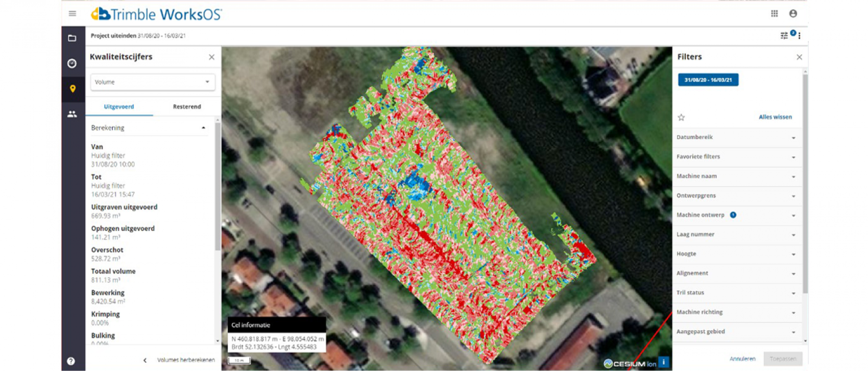868x371 pixels.
Task: Switch to the Resterend tab
Action: [x=187, y=107]
